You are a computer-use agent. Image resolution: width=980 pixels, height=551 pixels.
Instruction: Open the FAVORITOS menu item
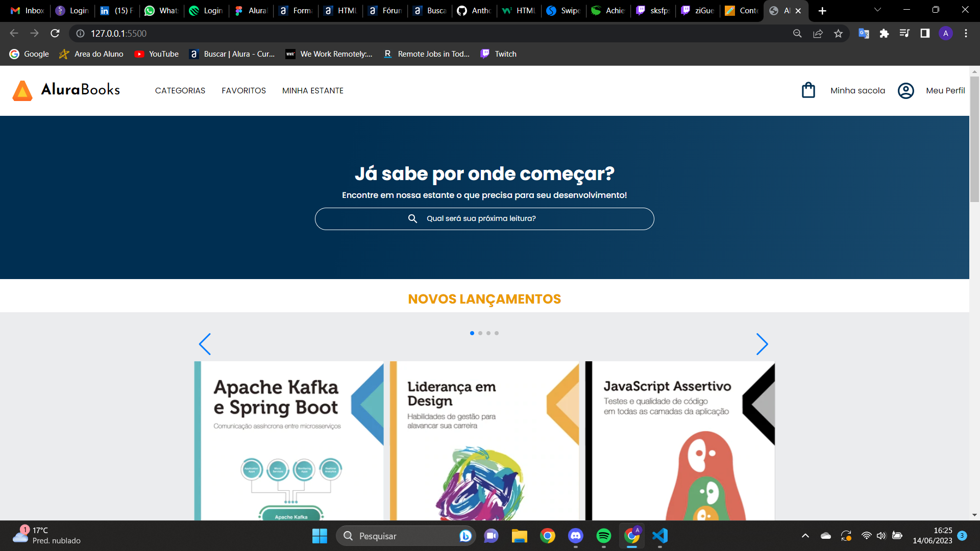coord(243,91)
